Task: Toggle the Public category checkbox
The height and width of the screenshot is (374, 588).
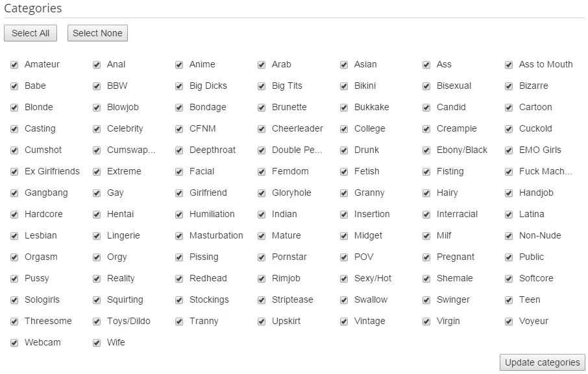Action: (x=509, y=257)
